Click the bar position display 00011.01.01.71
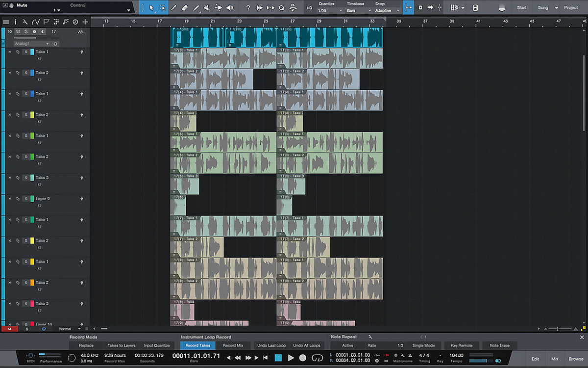 tap(196, 355)
